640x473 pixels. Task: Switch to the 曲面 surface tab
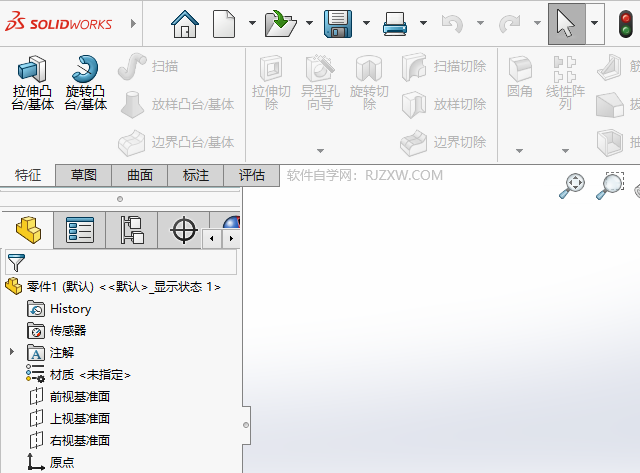click(x=140, y=175)
